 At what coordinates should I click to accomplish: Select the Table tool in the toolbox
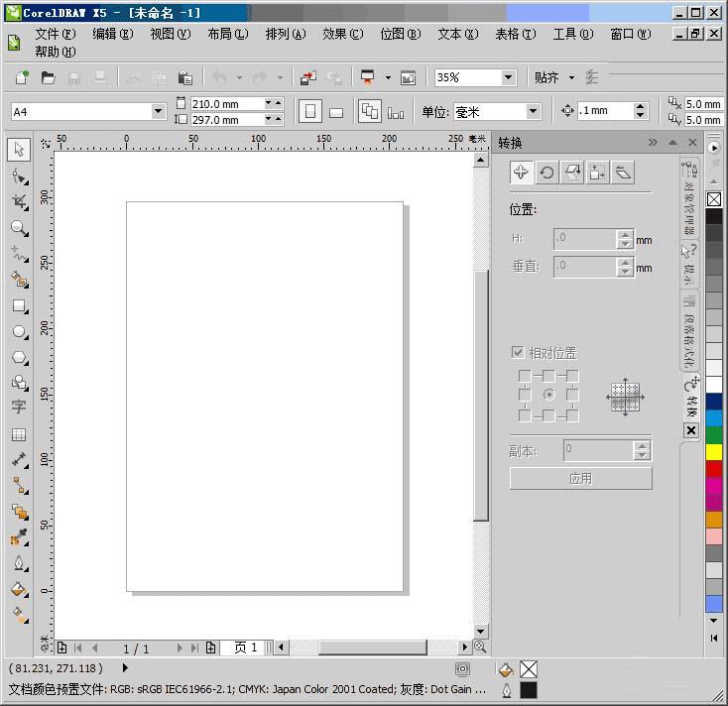[x=19, y=434]
